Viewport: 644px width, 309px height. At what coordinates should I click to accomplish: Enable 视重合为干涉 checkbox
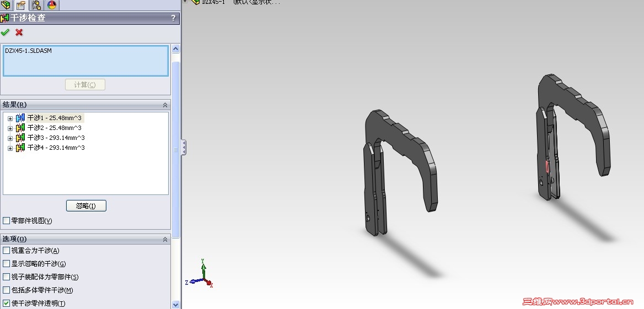click(6, 250)
